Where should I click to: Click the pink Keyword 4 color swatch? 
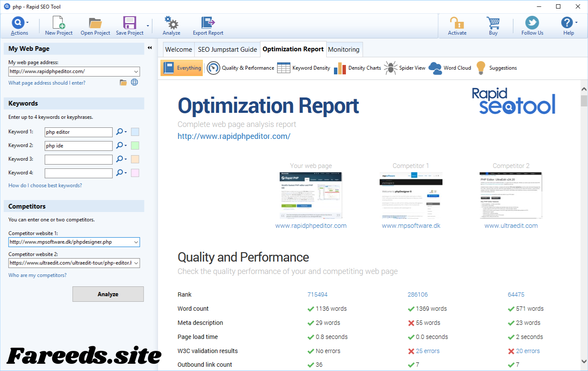click(x=135, y=173)
